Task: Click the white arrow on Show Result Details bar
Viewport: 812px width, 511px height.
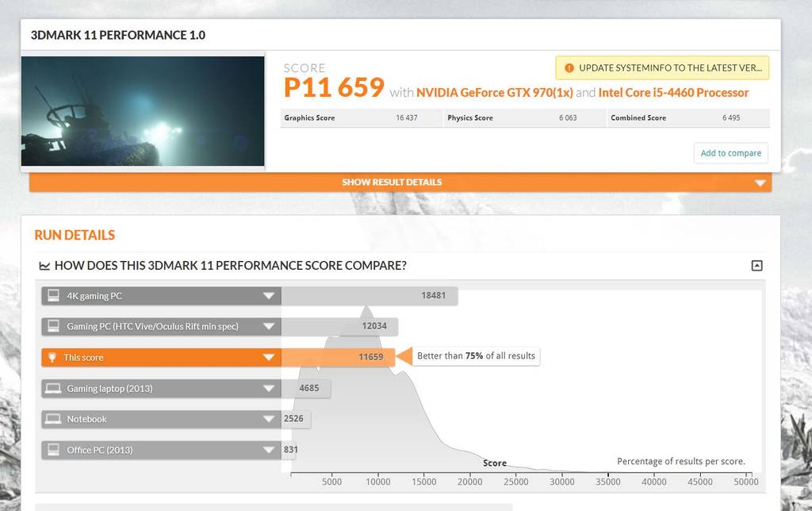Action: click(x=760, y=183)
